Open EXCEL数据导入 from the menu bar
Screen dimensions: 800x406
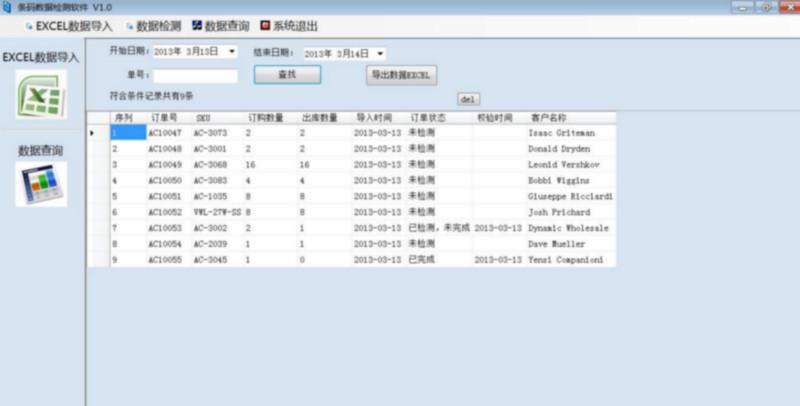(68, 26)
